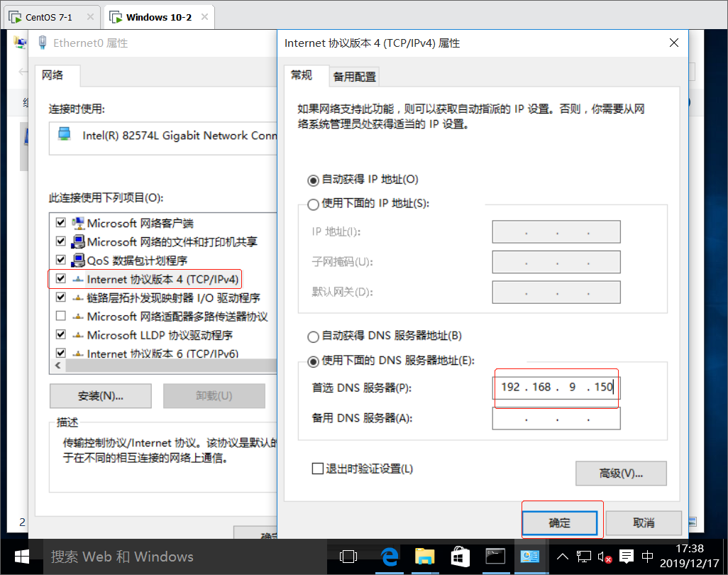Select Microsoft 网络客户端 list item
The width and height of the screenshot is (728, 575).
(140, 224)
